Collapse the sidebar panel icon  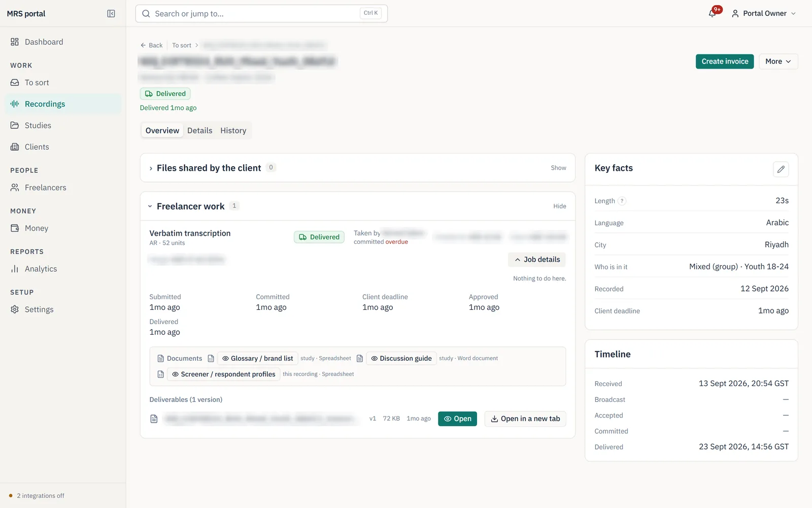pos(111,14)
